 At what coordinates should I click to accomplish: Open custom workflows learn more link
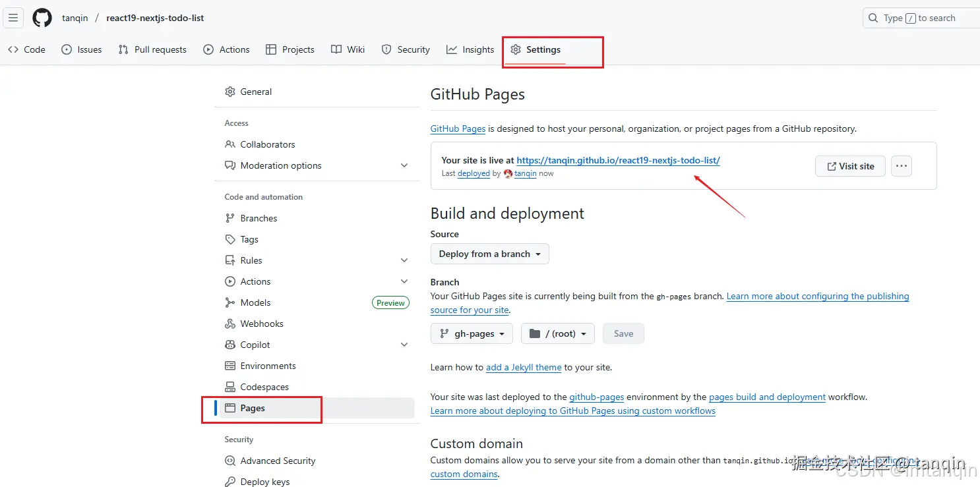[x=573, y=411]
